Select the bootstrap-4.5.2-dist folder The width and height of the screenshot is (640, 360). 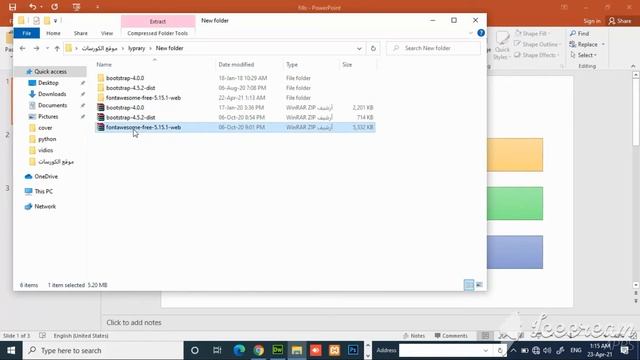(131, 88)
